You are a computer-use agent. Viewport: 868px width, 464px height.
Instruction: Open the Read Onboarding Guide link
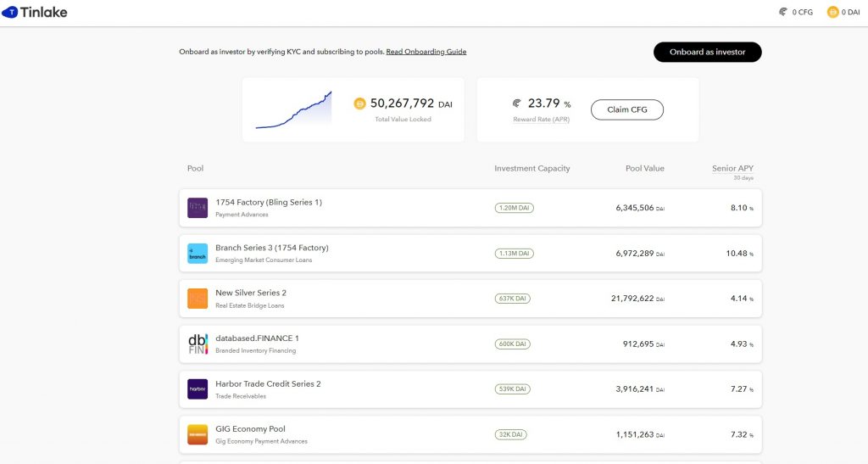point(426,52)
